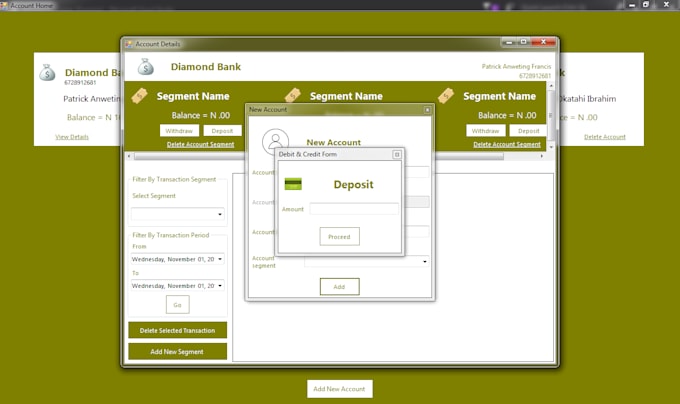
Task: Click the money bag icon in Account Details header
Action: (x=146, y=67)
